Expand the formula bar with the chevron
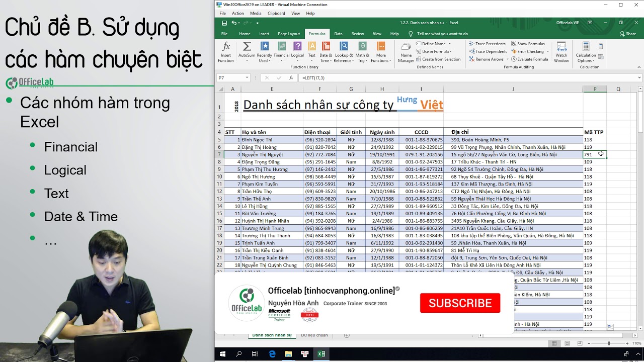 (639, 78)
